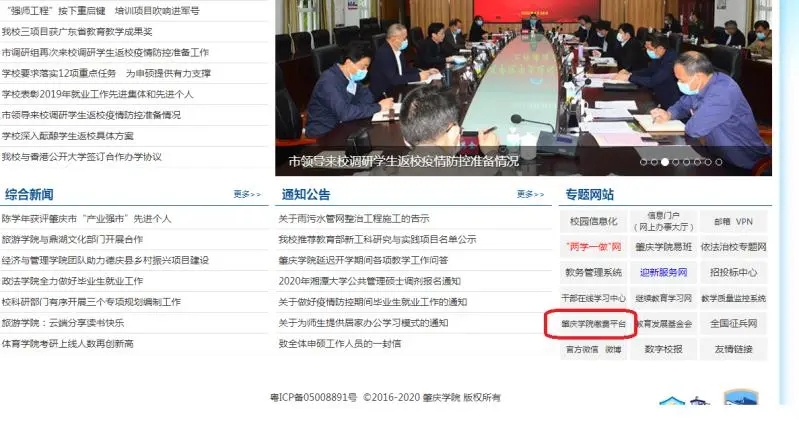Image resolution: width=799 pixels, height=427 pixels.
Task: Expand 更多>> beside 综合新闻
Action: coord(247,194)
